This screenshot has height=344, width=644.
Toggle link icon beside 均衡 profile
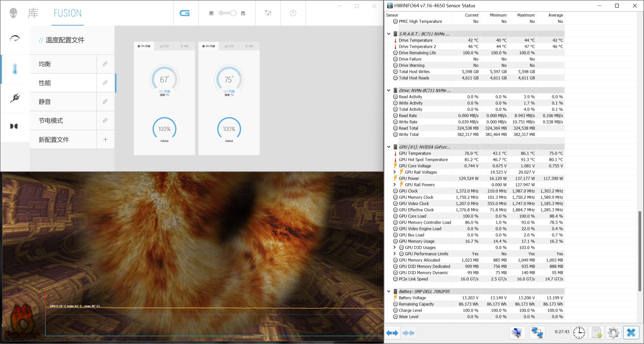(x=105, y=64)
